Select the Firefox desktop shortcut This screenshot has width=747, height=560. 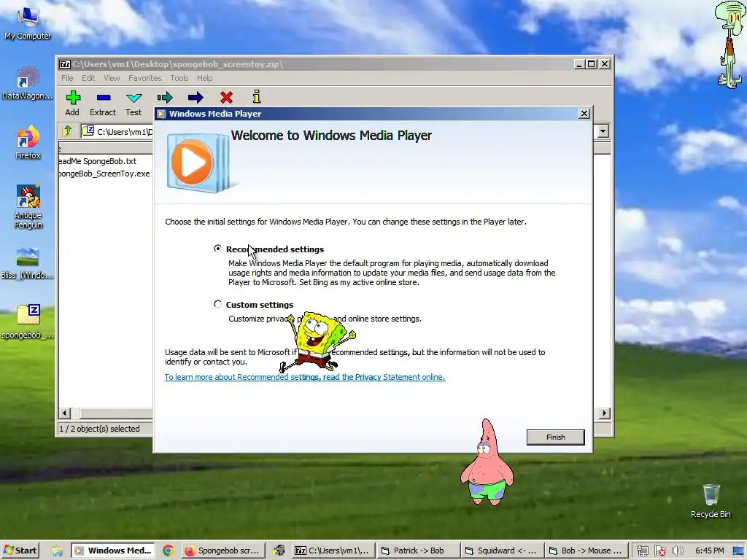pos(28,142)
